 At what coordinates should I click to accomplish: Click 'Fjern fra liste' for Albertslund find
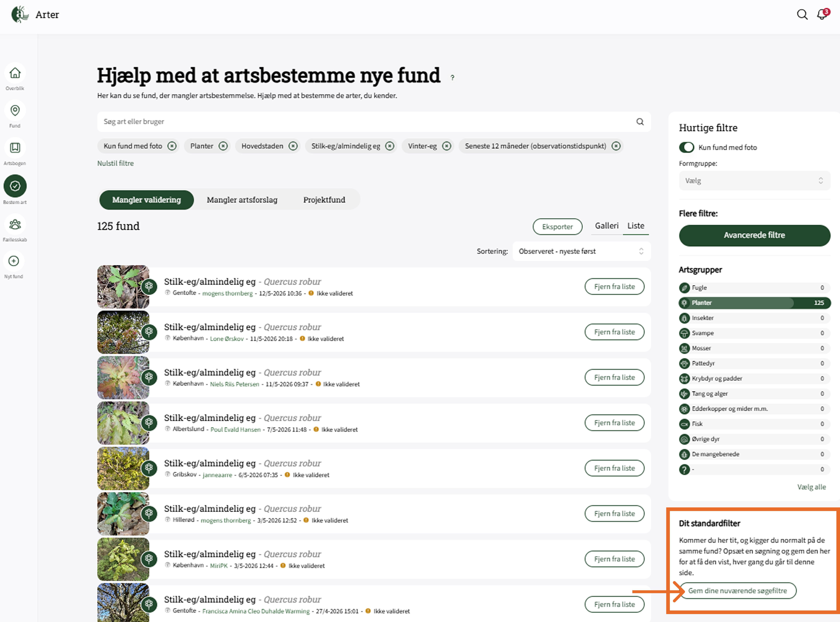[614, 423]
